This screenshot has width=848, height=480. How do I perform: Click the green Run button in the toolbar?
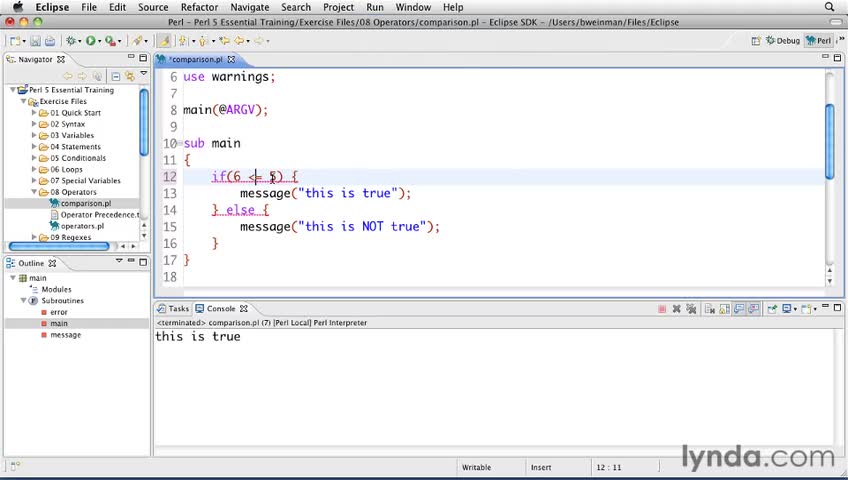pos(91,41)
